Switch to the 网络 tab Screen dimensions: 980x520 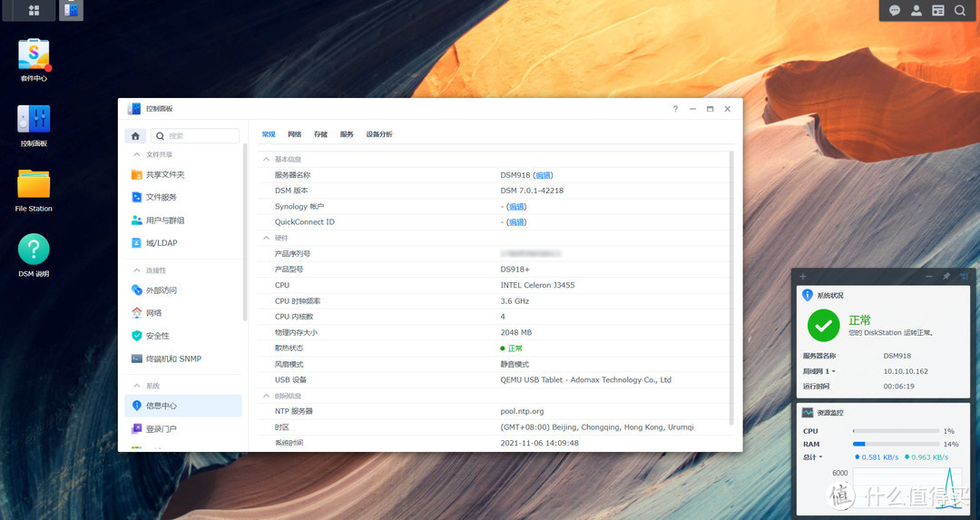295,134
